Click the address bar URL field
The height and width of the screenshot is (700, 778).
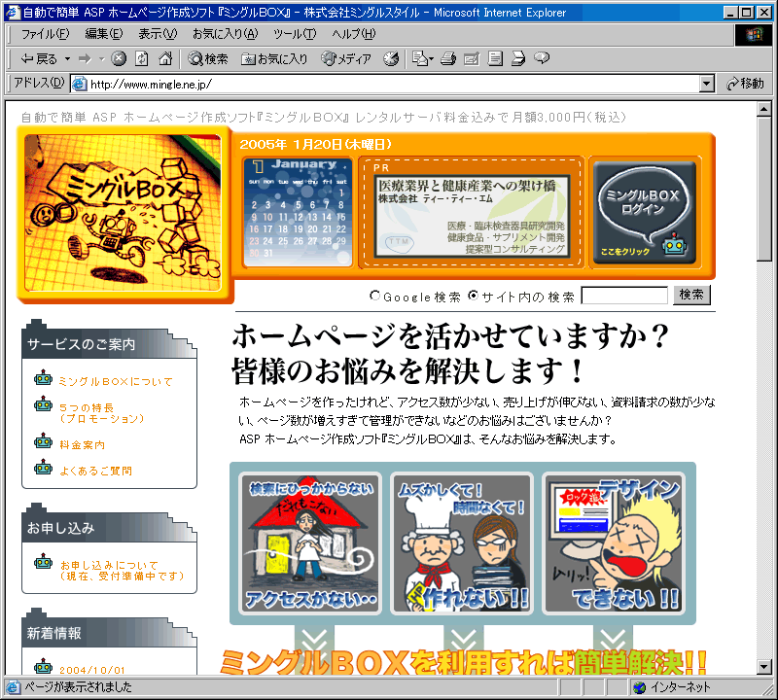tap(385, 84)
